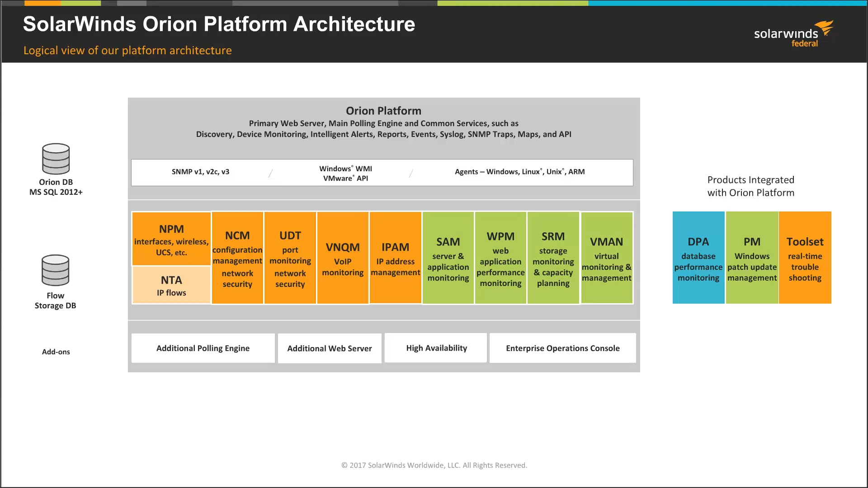Click the Additional Web Server box
Viewport: 868px width, 488px height.
[x=330, y=348]
